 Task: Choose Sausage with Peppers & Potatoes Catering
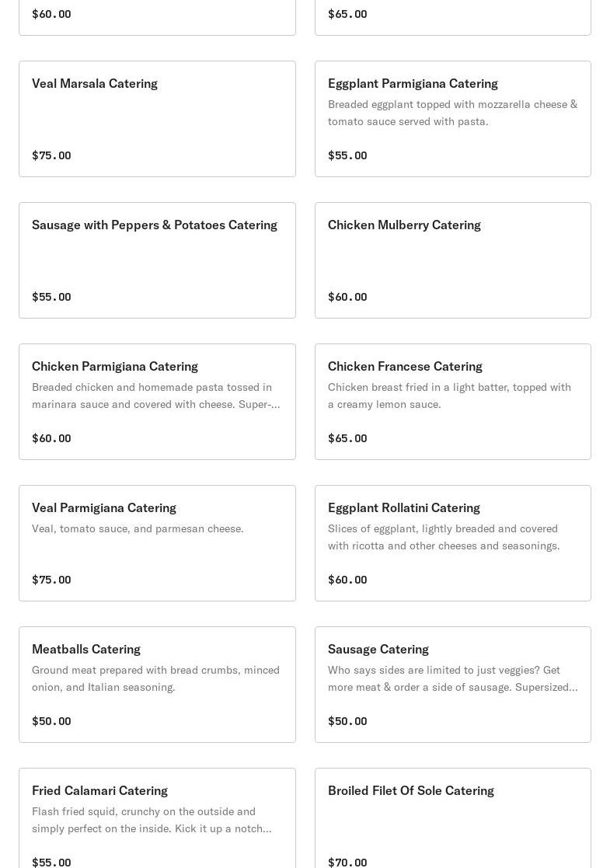155,225
